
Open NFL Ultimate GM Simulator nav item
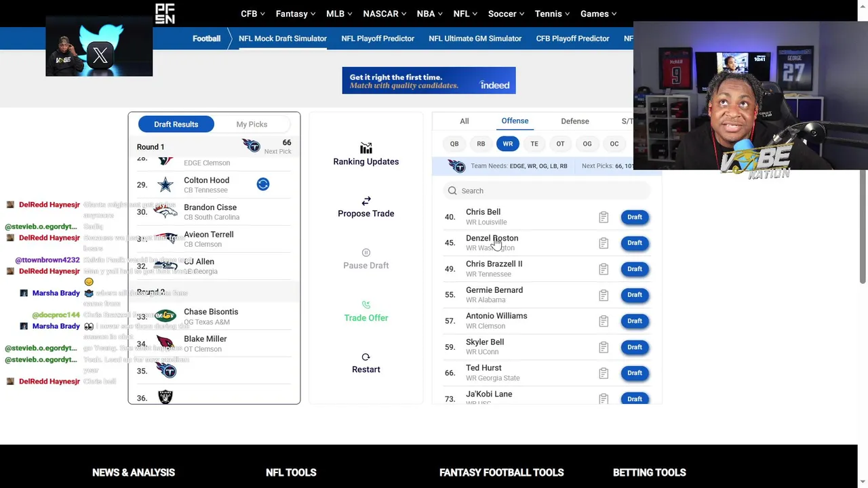pos(475,39)
